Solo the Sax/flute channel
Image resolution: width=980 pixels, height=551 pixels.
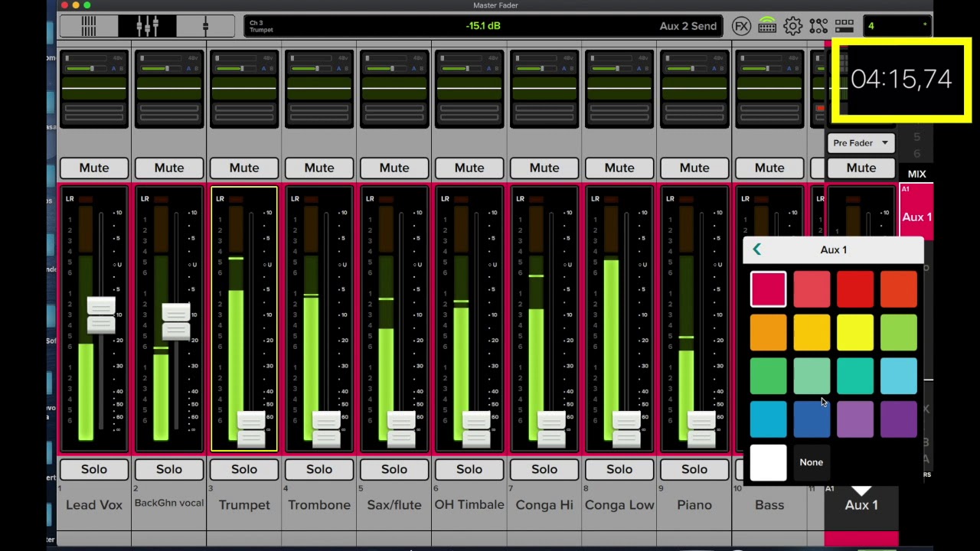pyautogui.click(x=394, y=469)
